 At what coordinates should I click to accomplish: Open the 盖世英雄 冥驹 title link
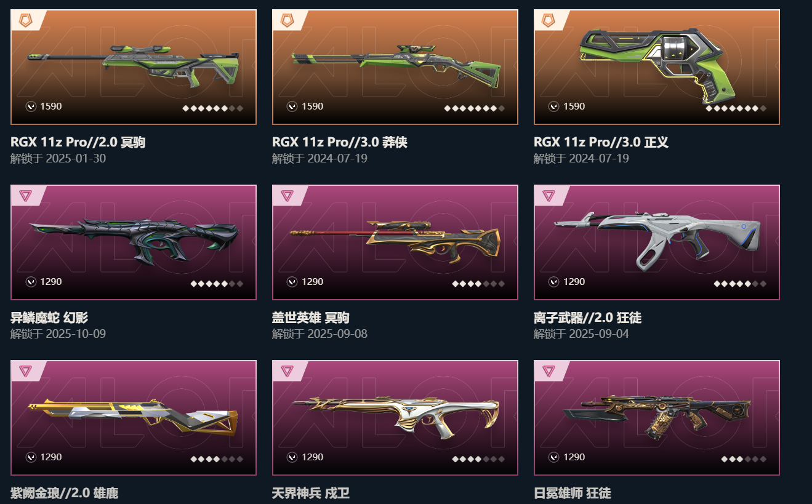311,318
